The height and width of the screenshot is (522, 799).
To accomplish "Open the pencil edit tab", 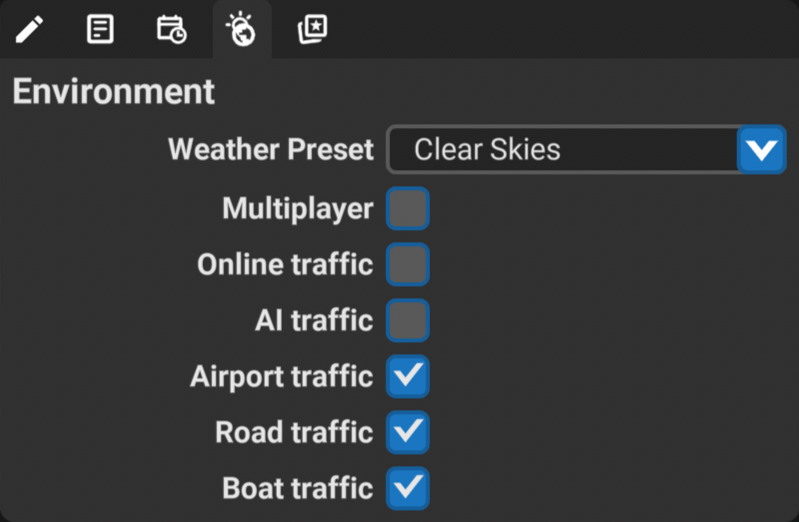I will click(30, 29).
